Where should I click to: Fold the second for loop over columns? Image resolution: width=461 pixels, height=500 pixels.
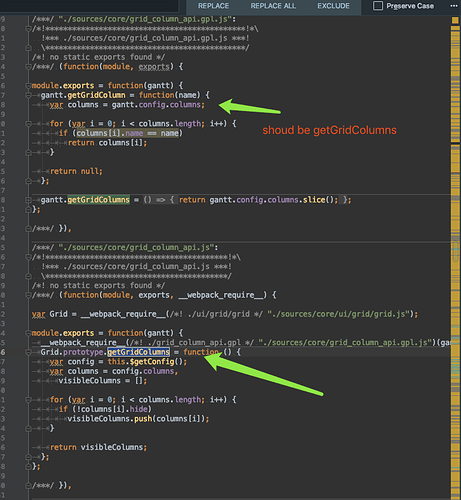pos(28,400)
